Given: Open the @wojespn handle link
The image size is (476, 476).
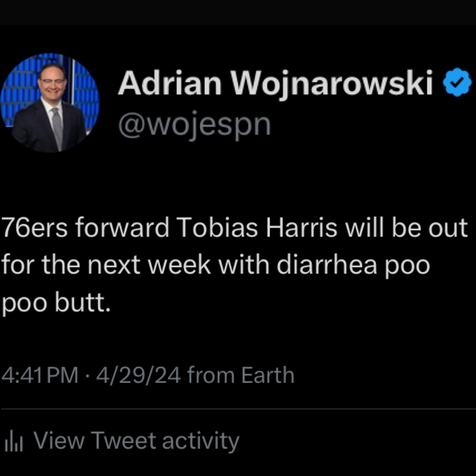Looking at the screenshot, I should (194, 126).
